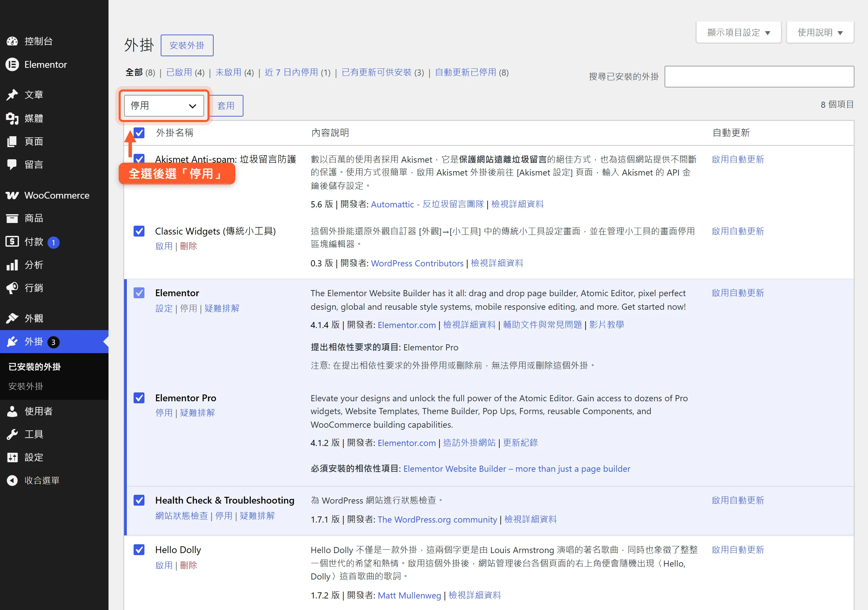Image resolution: width=868 pixels, height=610 pixels.
Task: Filter by 近 7 日內停用 (1)
Action: coord(297,72)
